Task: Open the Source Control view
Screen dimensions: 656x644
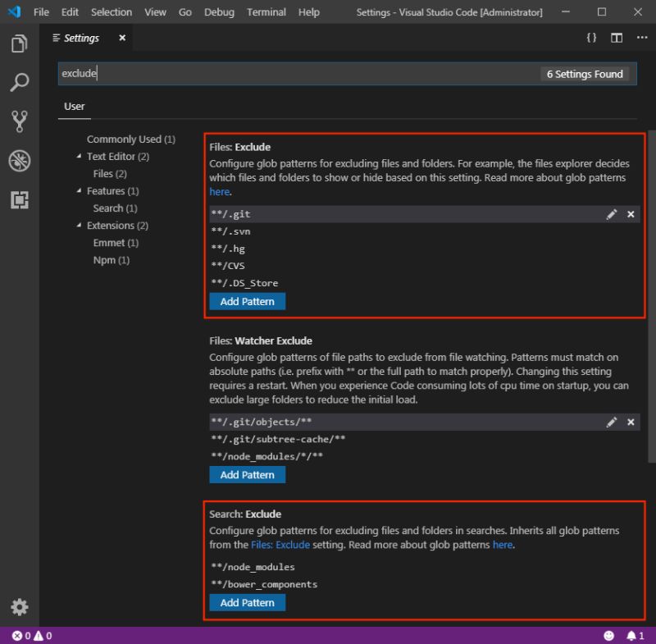Action: coord(20,121)
